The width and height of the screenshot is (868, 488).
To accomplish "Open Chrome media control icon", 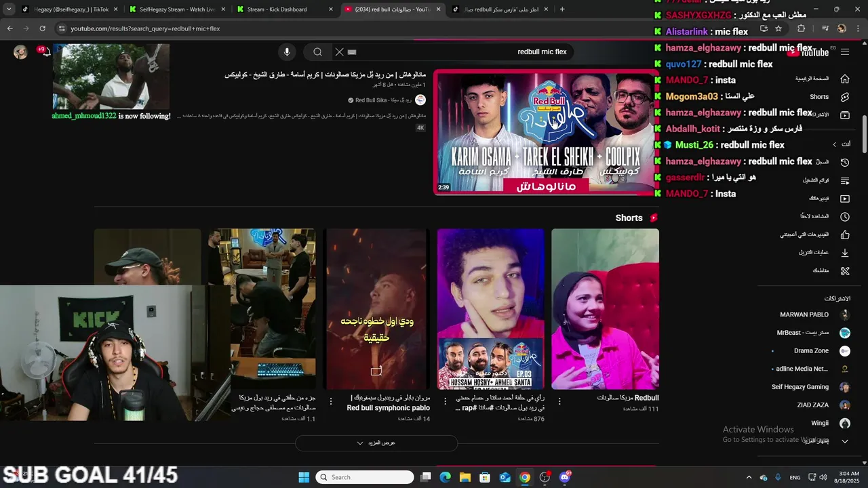I will tap(825, 28).
